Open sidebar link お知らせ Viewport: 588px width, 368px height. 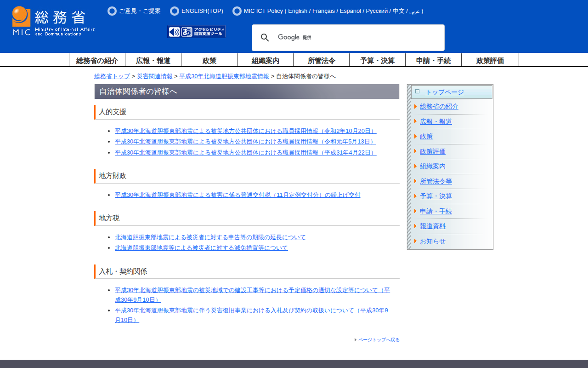432,241
